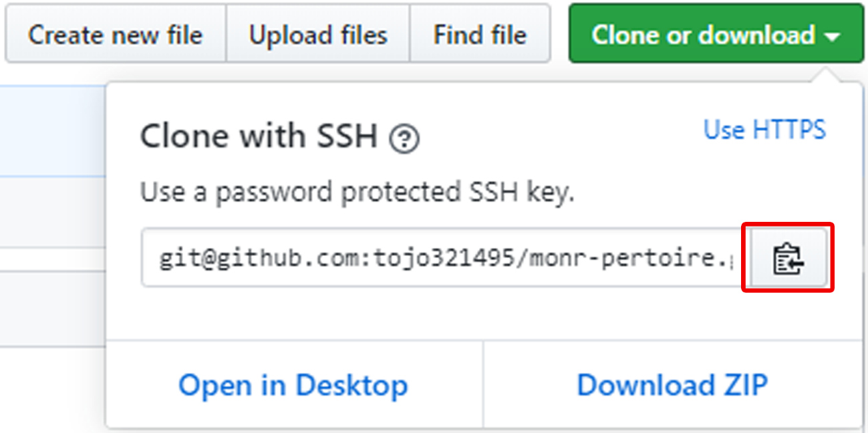Click Use HTTPS in the panel corner

pos(764,129)
